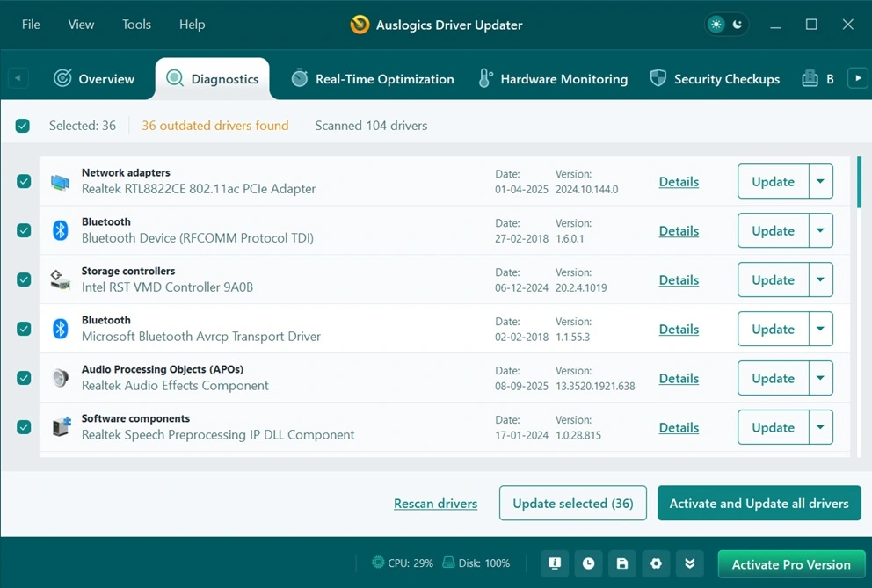Open settings gear icon in bottom bar
The height and width of the screenshot is (588, 872).
click(657, 563)
